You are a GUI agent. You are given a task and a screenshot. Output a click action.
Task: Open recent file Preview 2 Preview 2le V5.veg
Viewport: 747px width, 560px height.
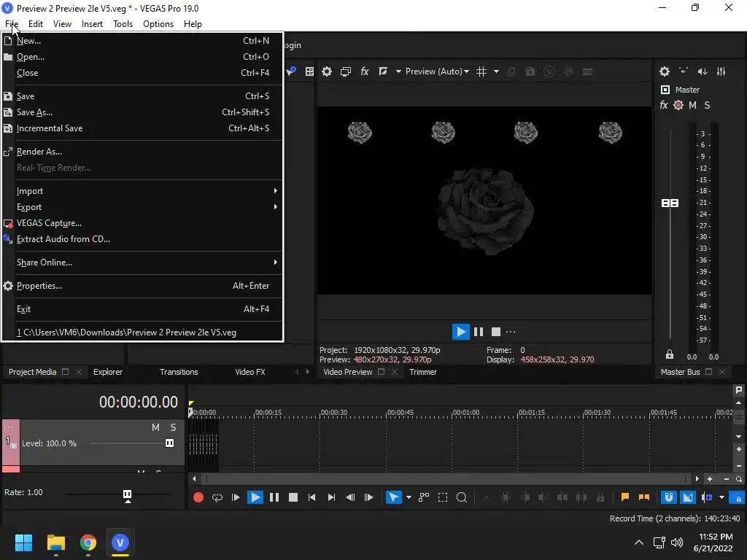pyautogui.click(x=143, y=332)
